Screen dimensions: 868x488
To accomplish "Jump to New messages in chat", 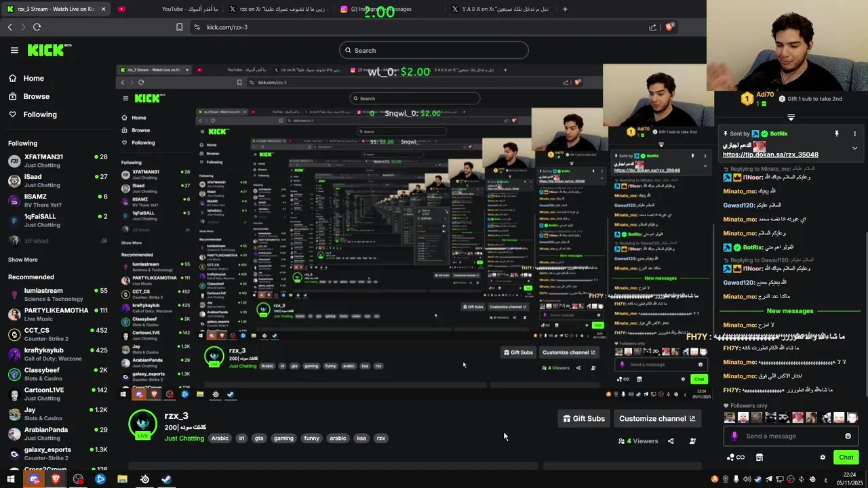I will point(790,311).
